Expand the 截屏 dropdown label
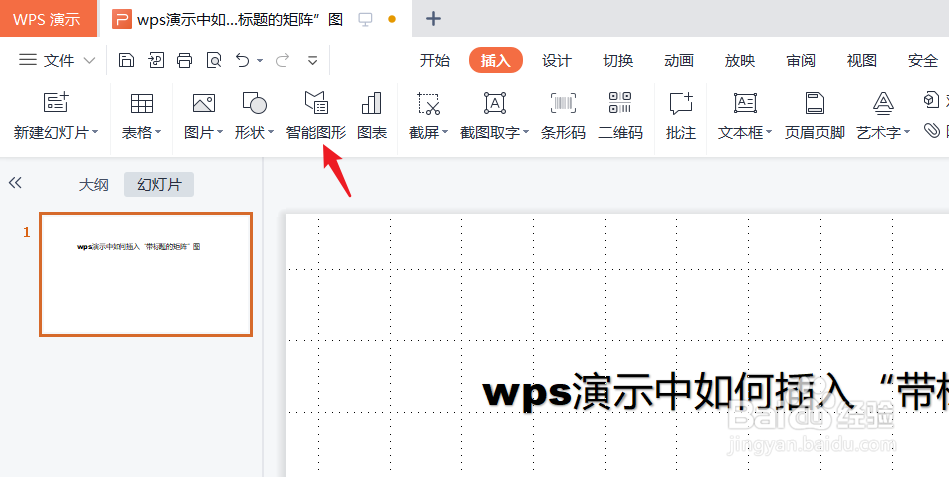Screen dimensions: 949x477 point(429,133)
